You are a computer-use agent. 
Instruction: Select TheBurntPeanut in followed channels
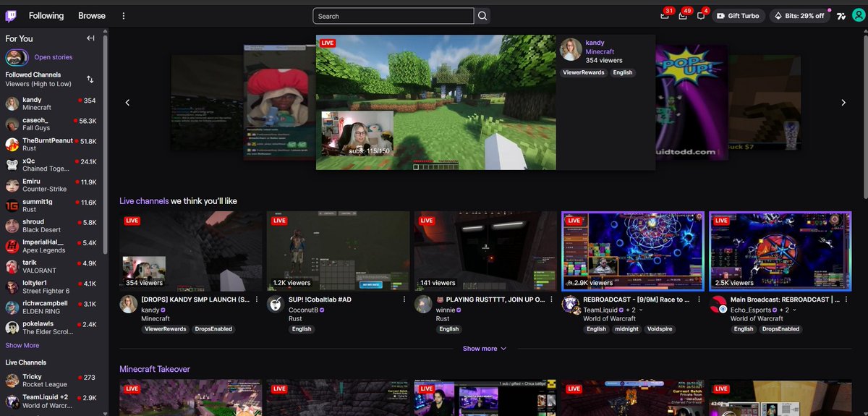tap(52, 144)
